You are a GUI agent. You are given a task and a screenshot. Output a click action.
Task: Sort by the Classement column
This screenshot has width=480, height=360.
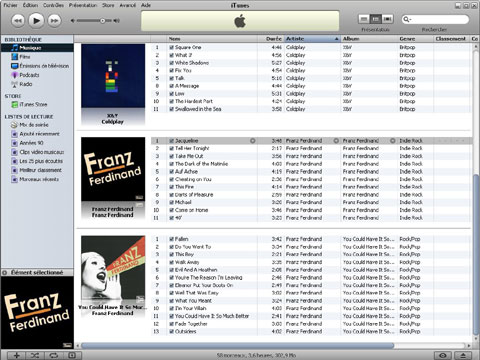451,39
